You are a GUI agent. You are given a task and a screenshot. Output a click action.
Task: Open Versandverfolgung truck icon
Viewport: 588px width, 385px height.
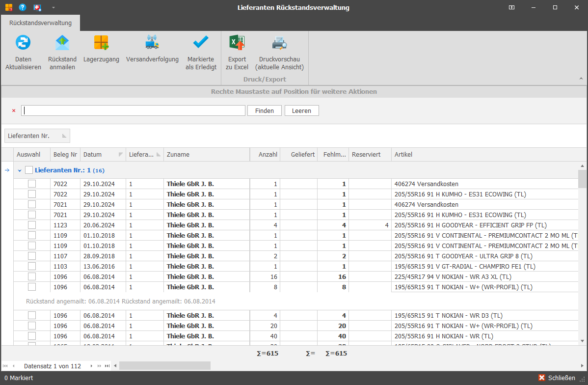click(x=152, y=42)
